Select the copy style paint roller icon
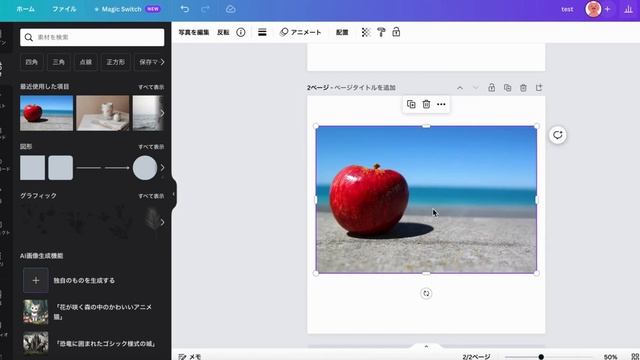640x360 pixels. (381, 32)
